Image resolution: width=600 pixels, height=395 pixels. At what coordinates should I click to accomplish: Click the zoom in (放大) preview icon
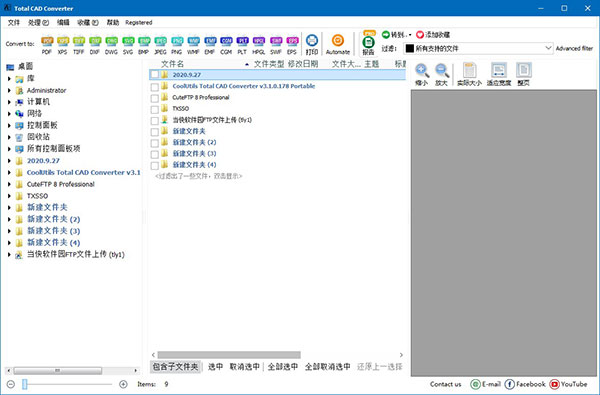[442, 75]
